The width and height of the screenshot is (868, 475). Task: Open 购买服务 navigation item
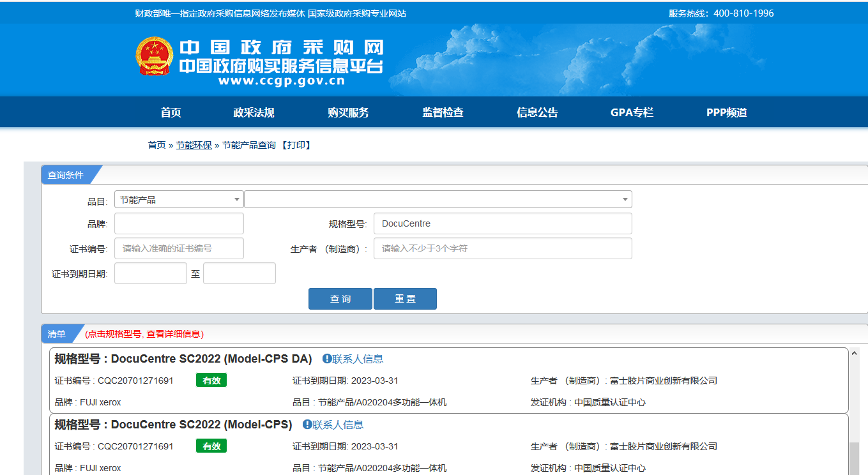point(348,112)
